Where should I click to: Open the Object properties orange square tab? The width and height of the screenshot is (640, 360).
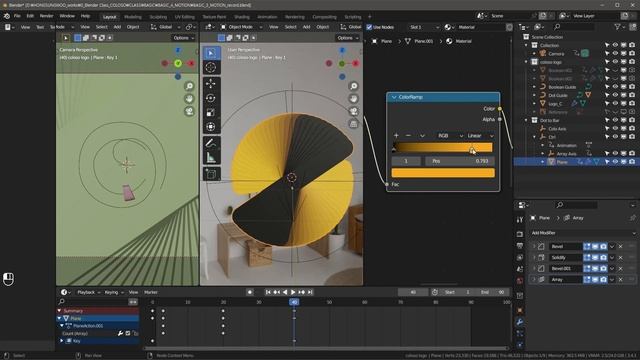click(x=520, y=311)
